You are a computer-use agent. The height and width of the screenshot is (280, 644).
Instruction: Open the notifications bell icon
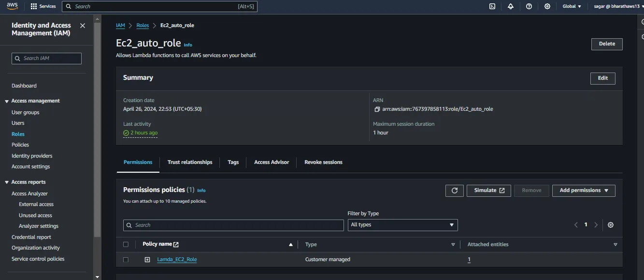click(511, 6)
